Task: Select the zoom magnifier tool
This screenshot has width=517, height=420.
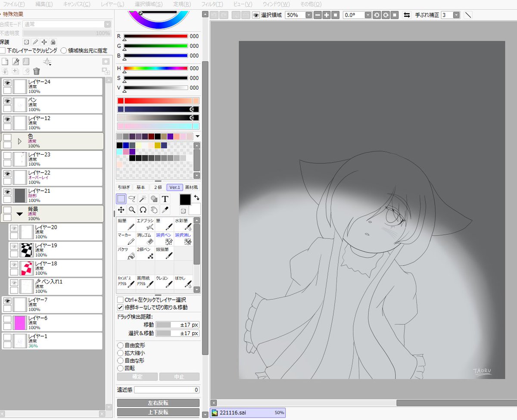Action: pos(132,210)
